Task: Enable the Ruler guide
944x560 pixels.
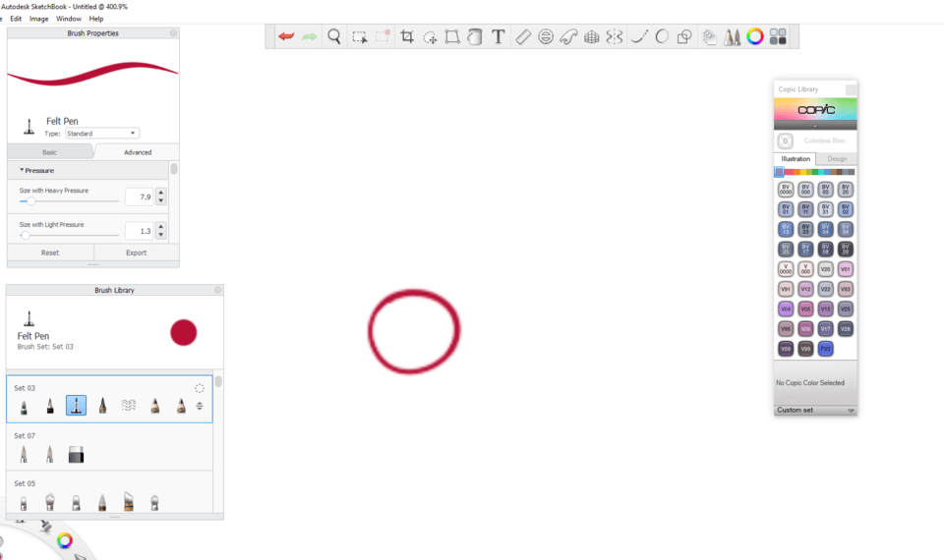Action: pyautogui.click(x=522, y=36)
